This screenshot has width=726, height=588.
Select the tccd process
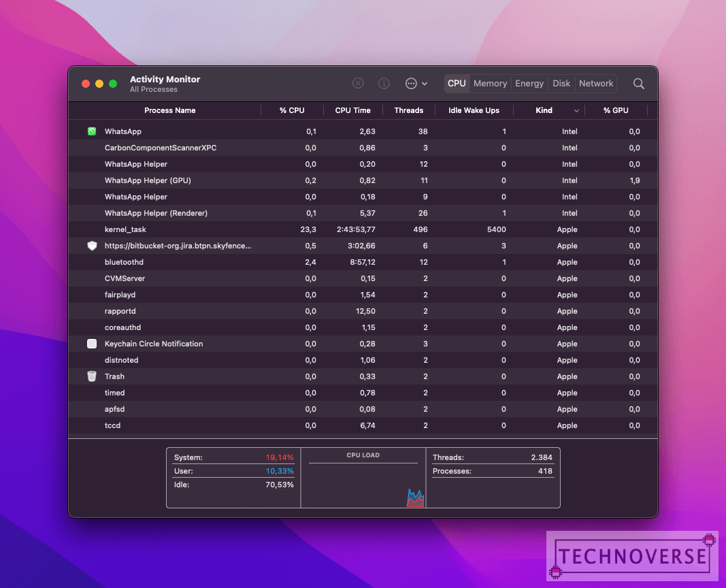[x=112, y=425]
